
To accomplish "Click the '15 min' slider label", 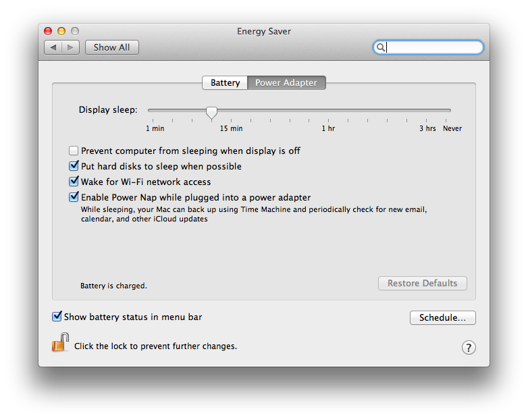I will [231, 128].
